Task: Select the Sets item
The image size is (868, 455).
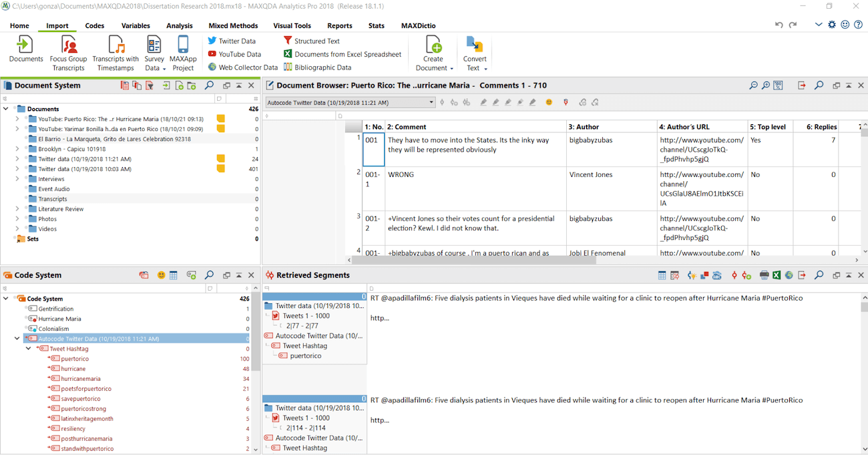Action: pos(33,239)
